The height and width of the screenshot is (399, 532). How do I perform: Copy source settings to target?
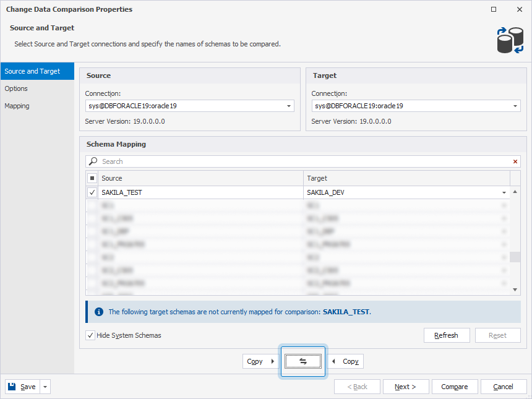[260, 361]
